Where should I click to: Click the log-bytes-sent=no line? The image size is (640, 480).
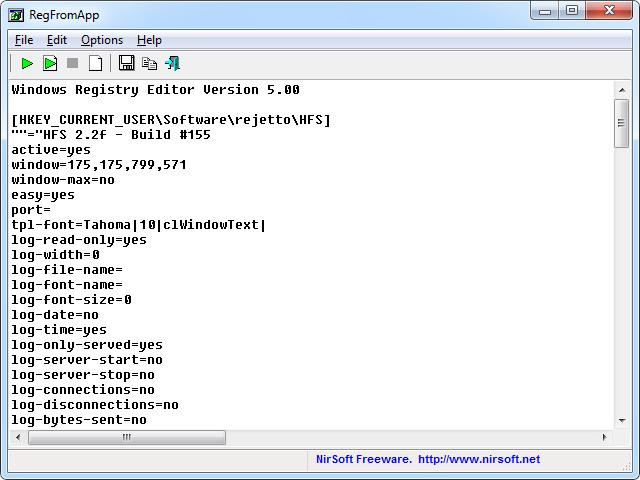tap(79, 420)
